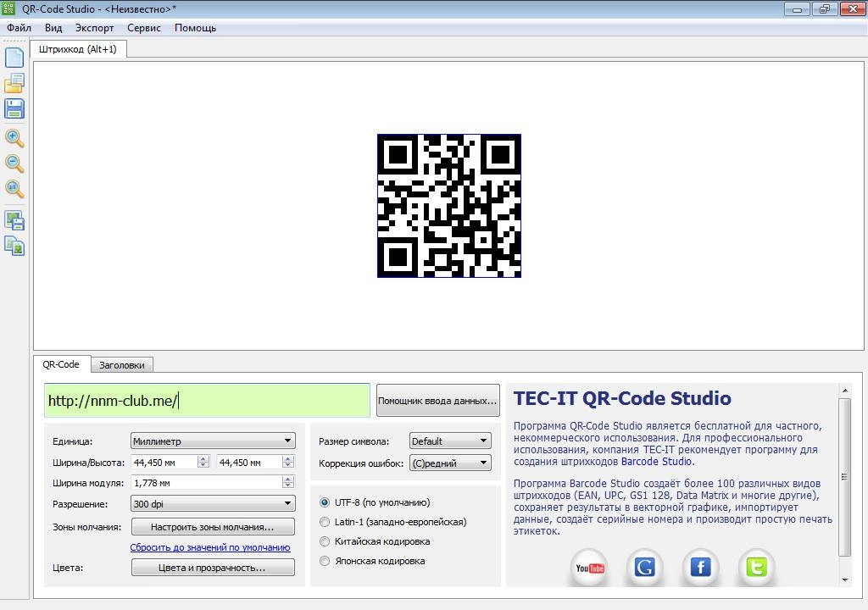Viewport: 868px width, 610px height.
Task: Click the info panel scroll down arrow
Action: (845, 580)
